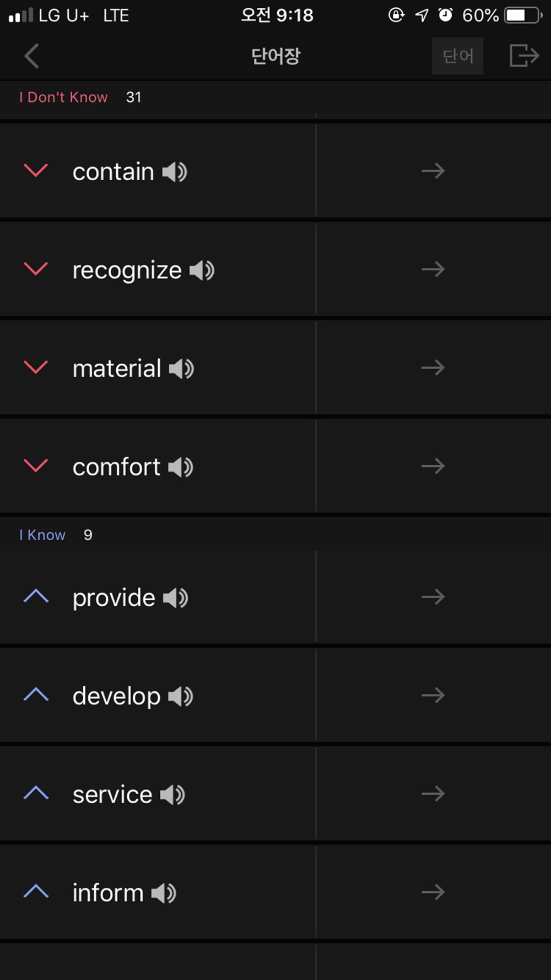551x980 pixels.
Task: Select the I Know section header
Action: (x=42, y=535)
